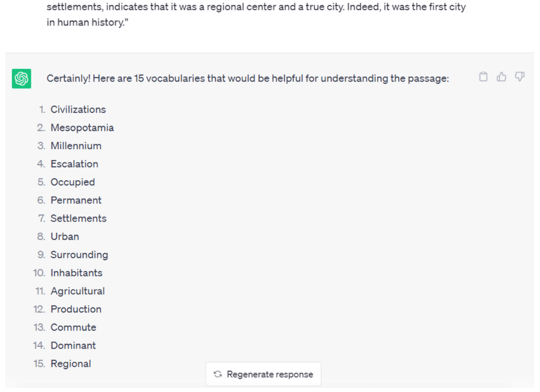Give the response a thumbs down
The width and height of the screenshot is (540, 392).
(x=520, y=77)
